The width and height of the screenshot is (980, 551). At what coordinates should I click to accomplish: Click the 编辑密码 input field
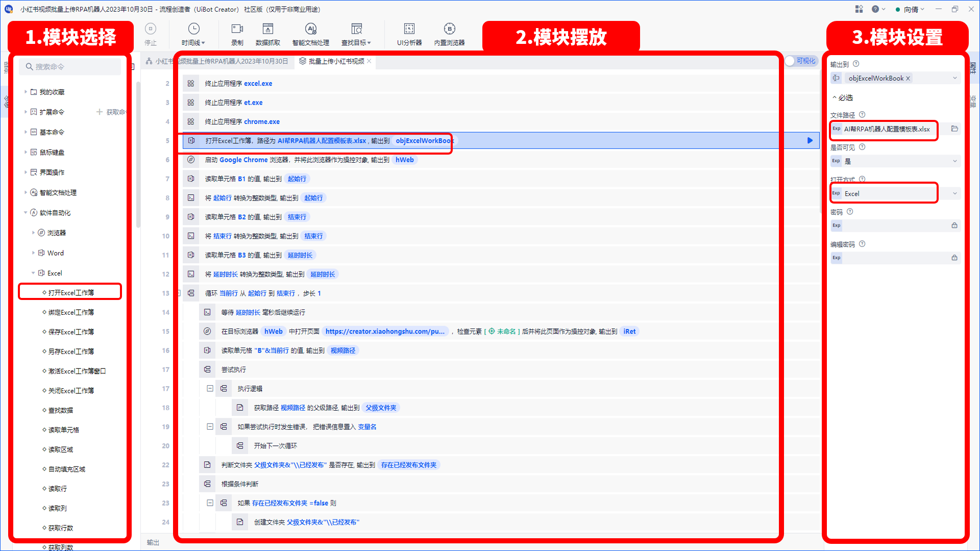click(895, 258)
